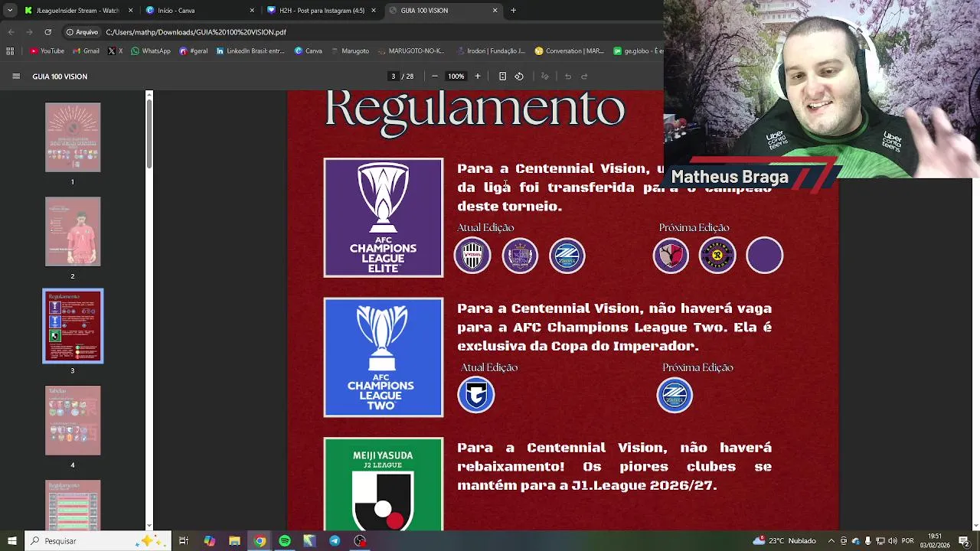Expand the system tray hidden icons
The image size is (980, 551).
(x=832, y=541)
